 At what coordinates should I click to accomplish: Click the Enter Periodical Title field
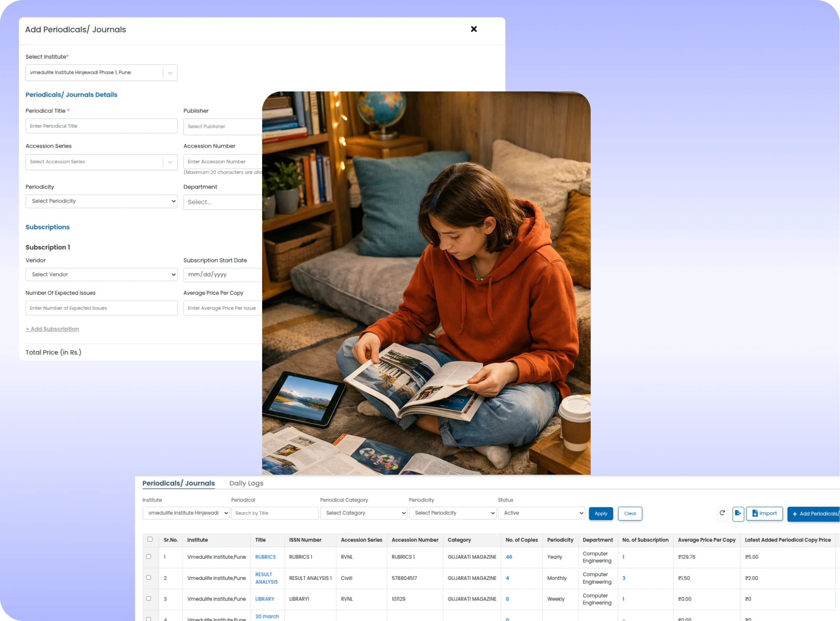point(101,126)
